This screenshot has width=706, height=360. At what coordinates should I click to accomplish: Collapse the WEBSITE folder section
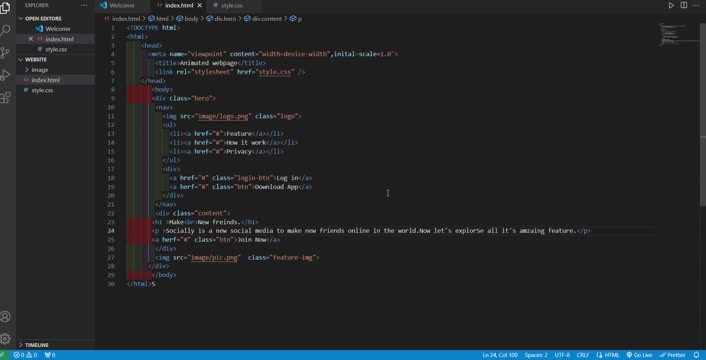[x=36, y=59]
